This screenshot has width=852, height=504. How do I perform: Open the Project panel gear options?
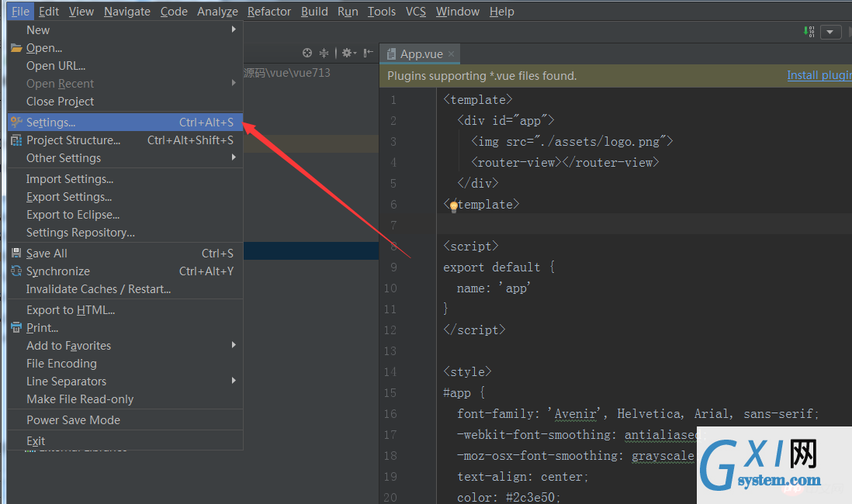(x=348, y=53)
